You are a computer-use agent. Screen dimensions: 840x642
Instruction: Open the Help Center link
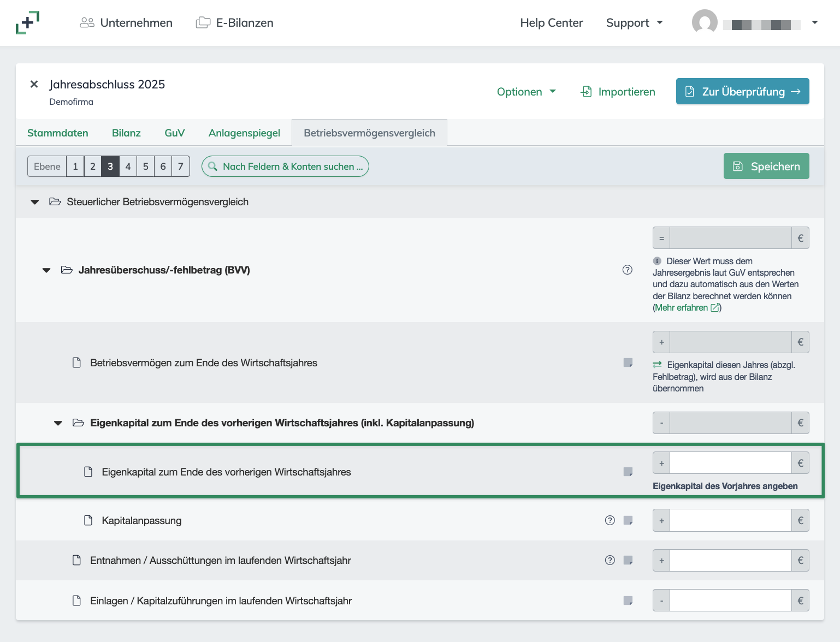click(x=552, y=23)
